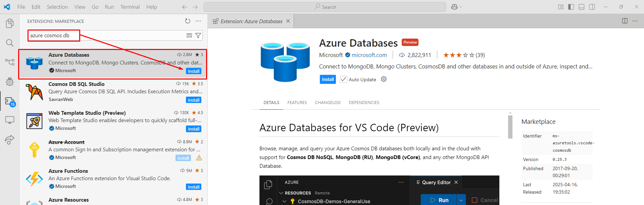Go forward with the right arrow
Image resolution: width=644 pixels, height=205 pixels.
click(195, 7)
